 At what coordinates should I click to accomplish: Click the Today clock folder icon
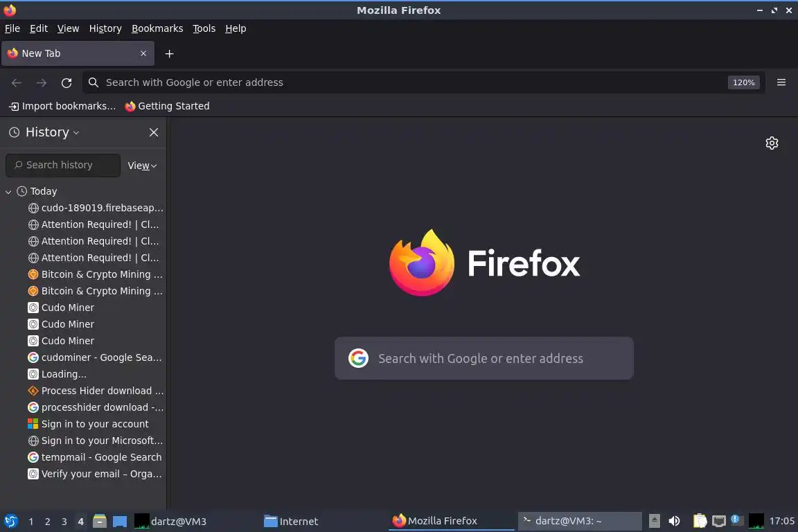pos(22,191)
